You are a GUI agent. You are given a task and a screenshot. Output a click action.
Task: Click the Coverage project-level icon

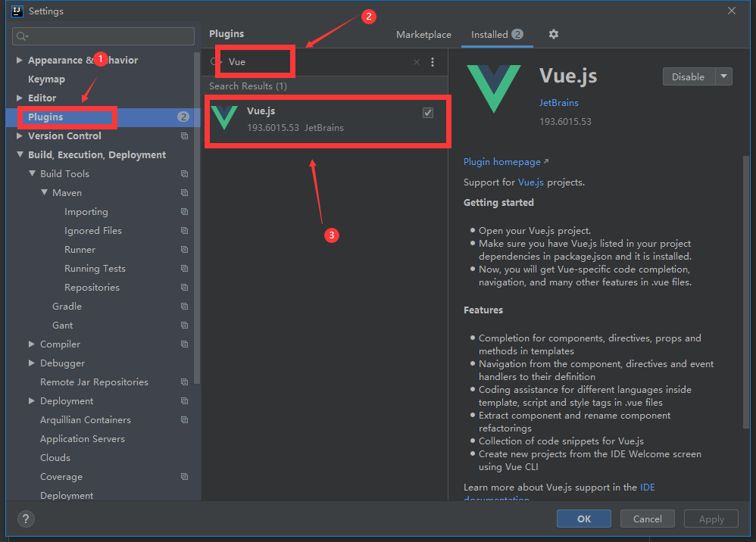[184, 476]
